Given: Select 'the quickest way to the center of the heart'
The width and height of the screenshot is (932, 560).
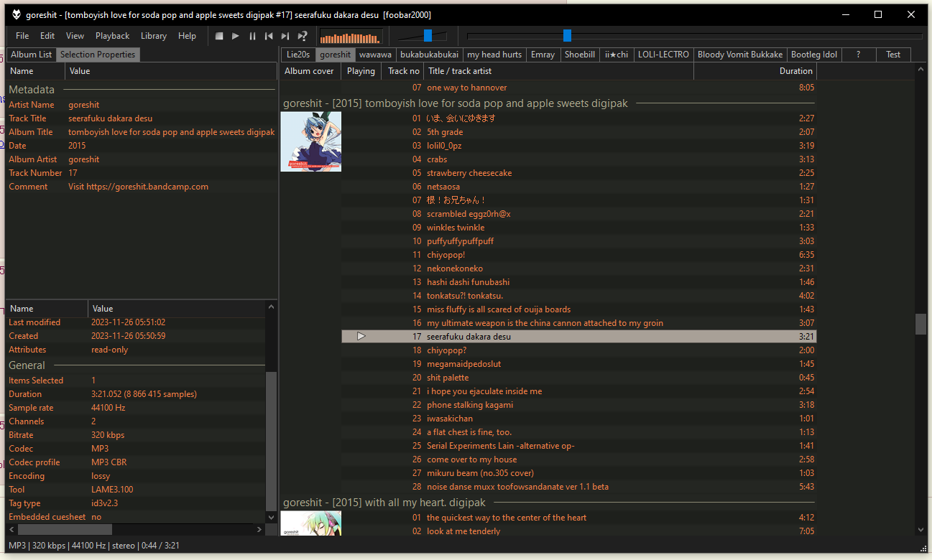Looking at the screenshot, I should click(578, 518).
